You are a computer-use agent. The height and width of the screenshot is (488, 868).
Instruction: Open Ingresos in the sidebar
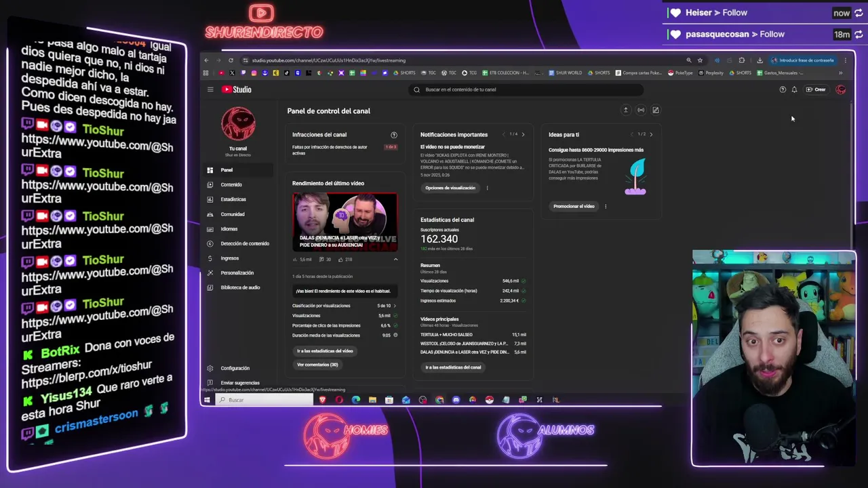[x=239, y=258]
